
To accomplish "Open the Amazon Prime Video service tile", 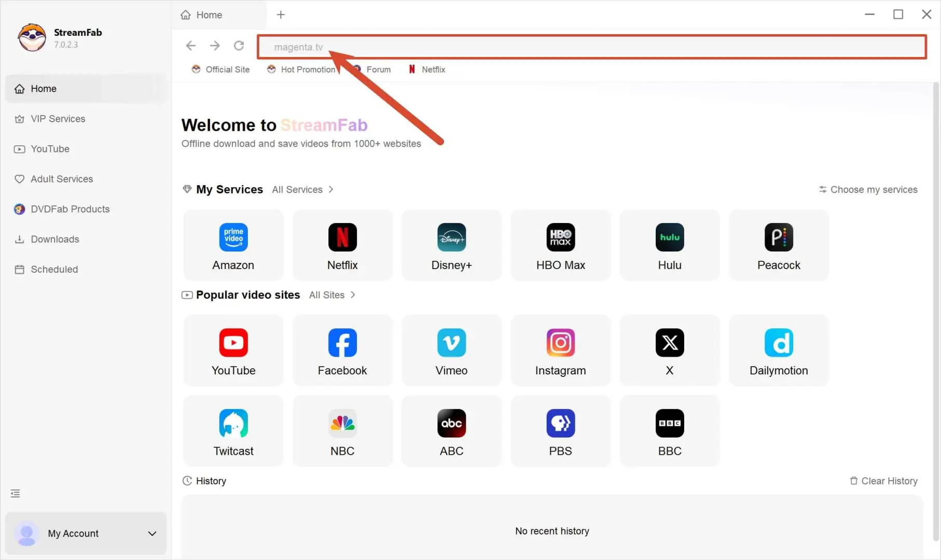I will pos(233,245).
